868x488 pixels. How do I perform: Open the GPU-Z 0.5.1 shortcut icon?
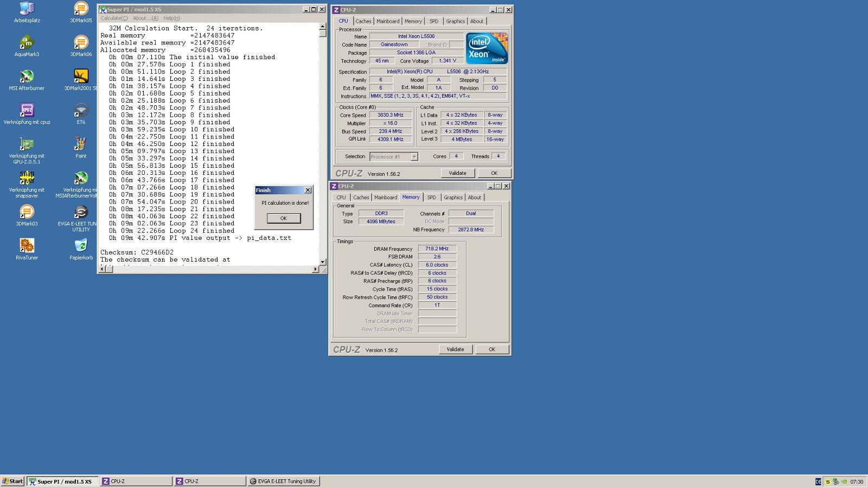27,144
